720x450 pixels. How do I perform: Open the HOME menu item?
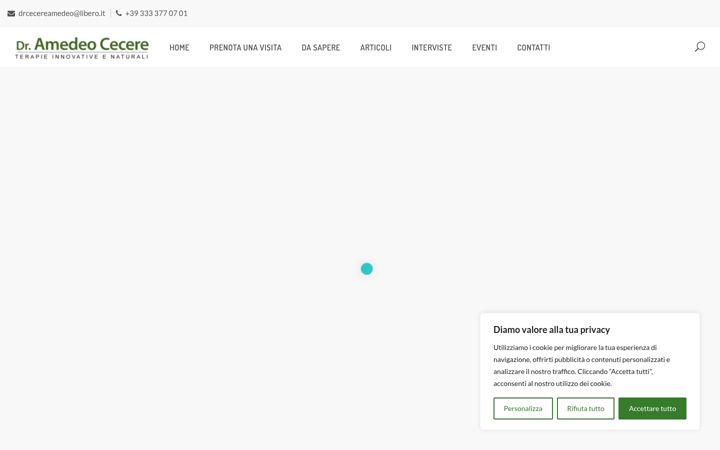[179, 47]
